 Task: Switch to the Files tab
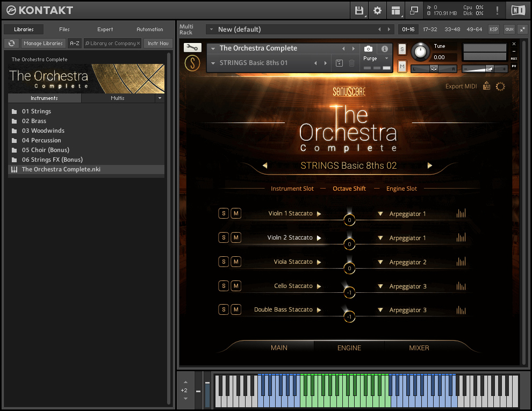[x=64, y=30]
